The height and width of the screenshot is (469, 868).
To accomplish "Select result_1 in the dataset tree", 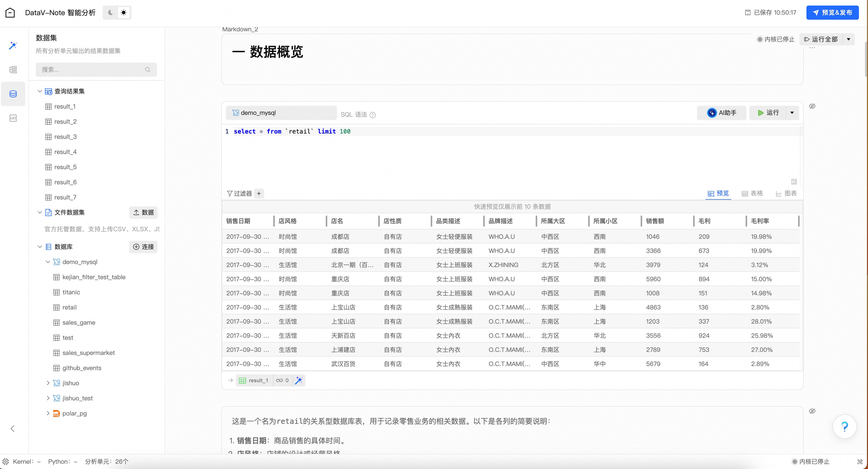I will (x=65, y=107).
